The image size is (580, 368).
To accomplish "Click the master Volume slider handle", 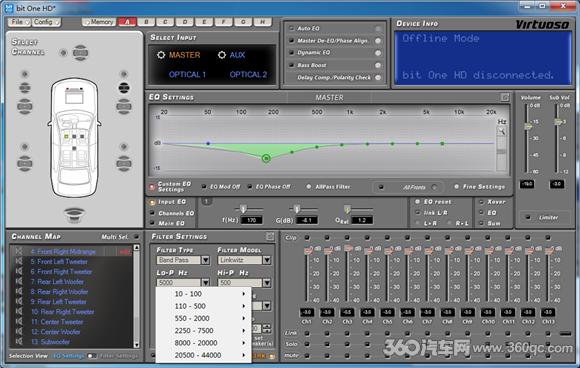I will [x=528, y=126].
